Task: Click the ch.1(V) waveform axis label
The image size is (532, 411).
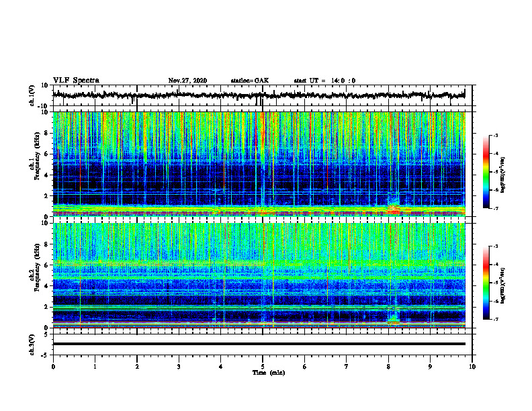Action: pos(32,95)
